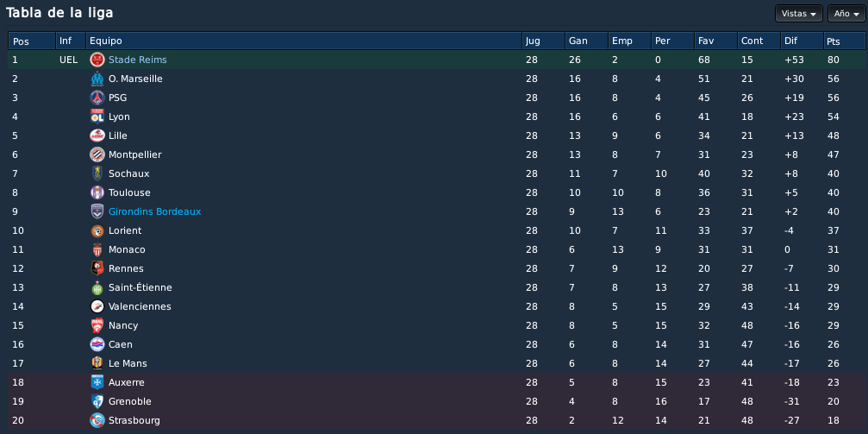The image size is (868, 434).
Task: Sort table by Dif column header
Action: [x=802, y=41]
